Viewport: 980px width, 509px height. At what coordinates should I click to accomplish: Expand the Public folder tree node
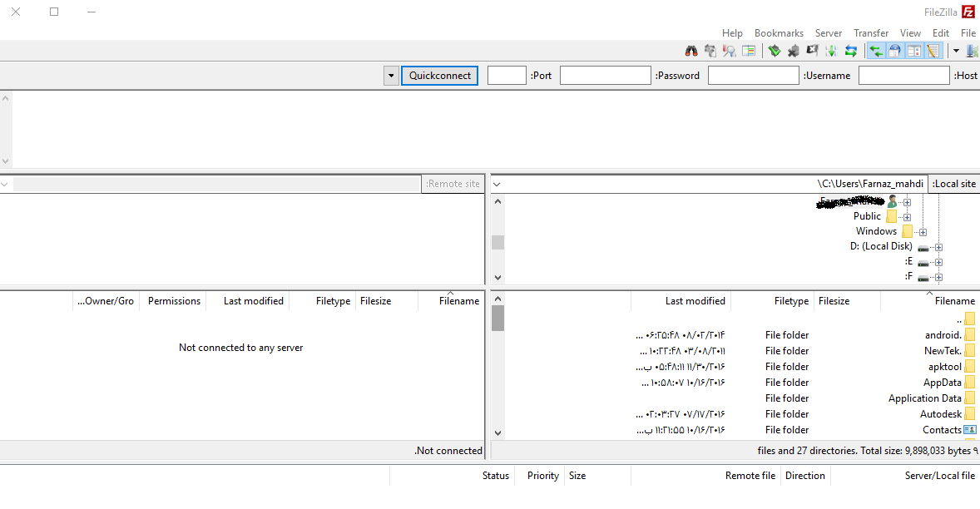[907, 217]
